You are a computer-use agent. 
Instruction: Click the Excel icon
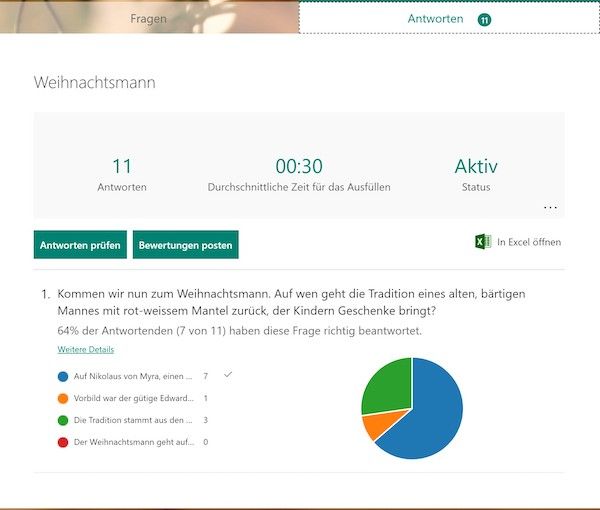coord(482,242)
